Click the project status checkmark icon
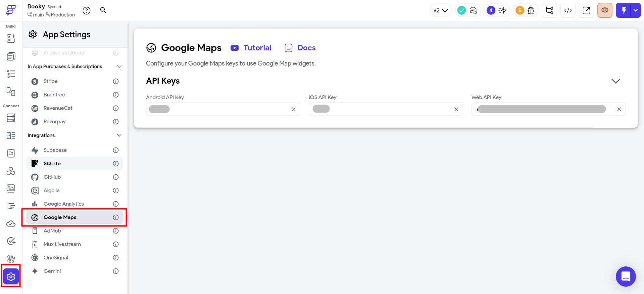This screenshot has width=644, height=294. click(462, 10)
